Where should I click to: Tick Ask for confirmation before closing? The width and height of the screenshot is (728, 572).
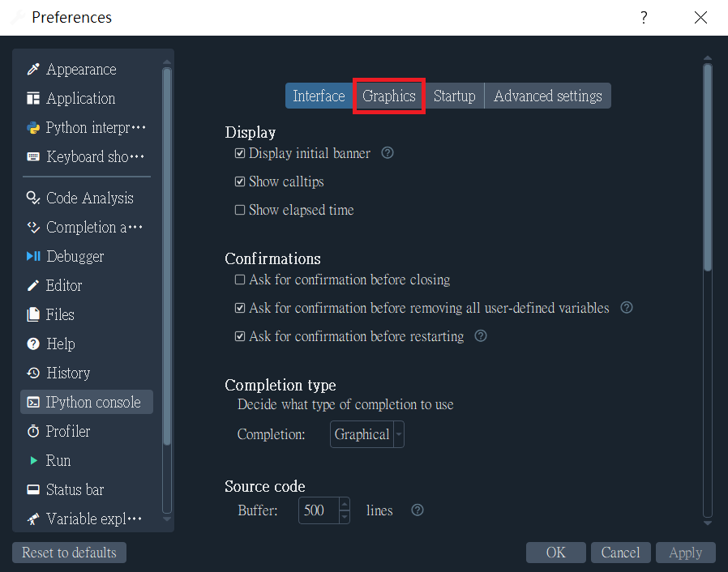click(x=240, y=280)
